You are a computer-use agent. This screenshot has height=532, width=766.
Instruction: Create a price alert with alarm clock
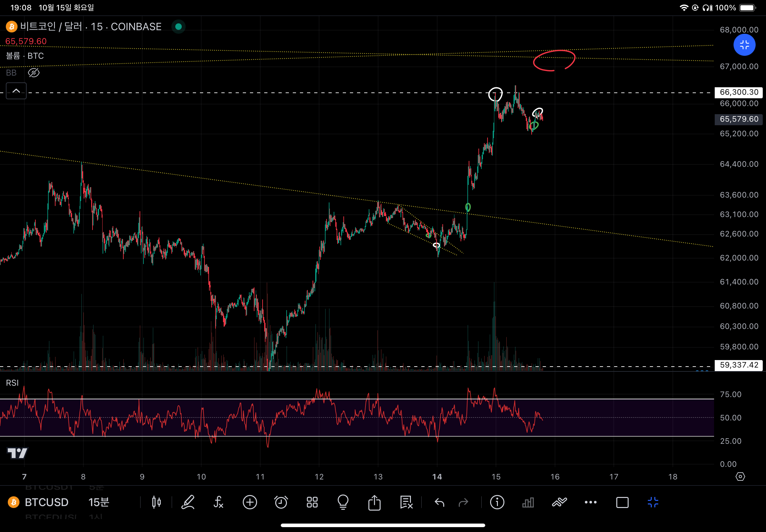281,502
